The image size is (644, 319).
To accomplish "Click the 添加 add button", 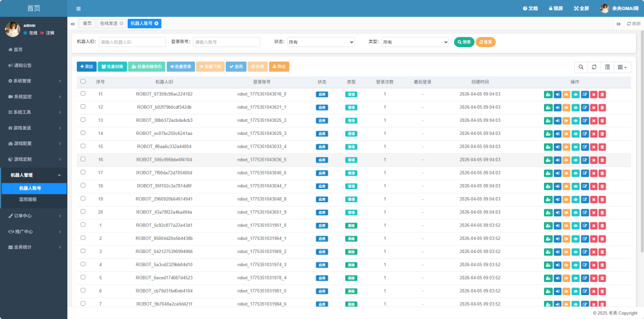I will (x=87, y=67).
